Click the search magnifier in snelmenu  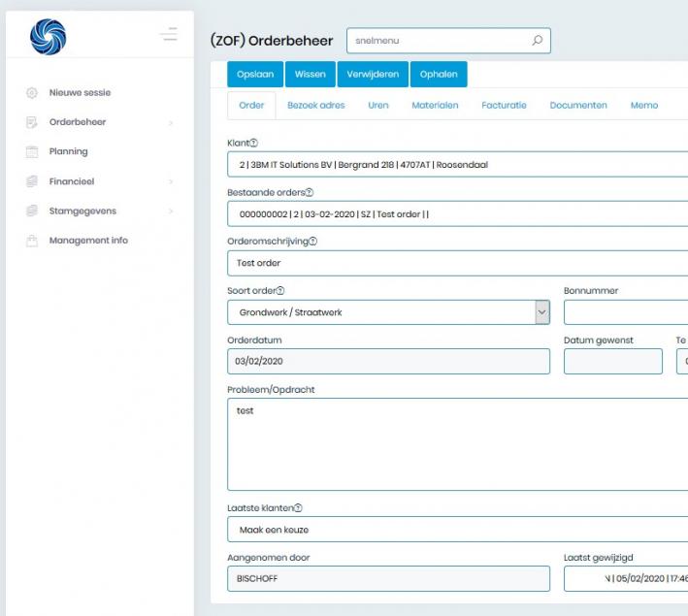click(x=537, y=41)
